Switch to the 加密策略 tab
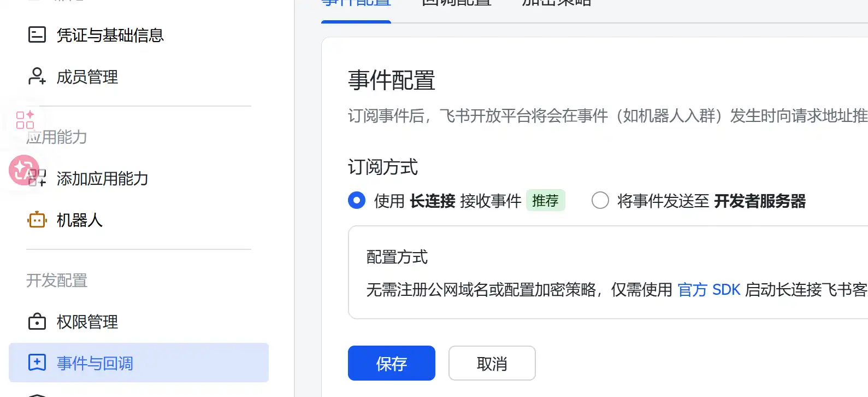 555,3
